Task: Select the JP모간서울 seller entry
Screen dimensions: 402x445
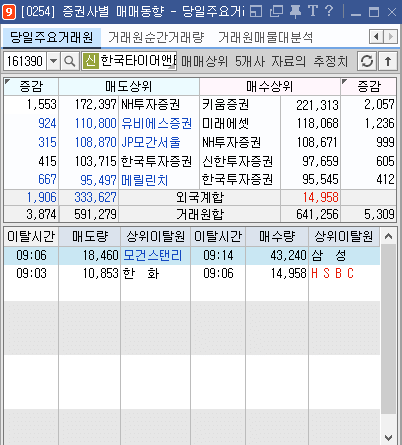Action: (151, 143)
